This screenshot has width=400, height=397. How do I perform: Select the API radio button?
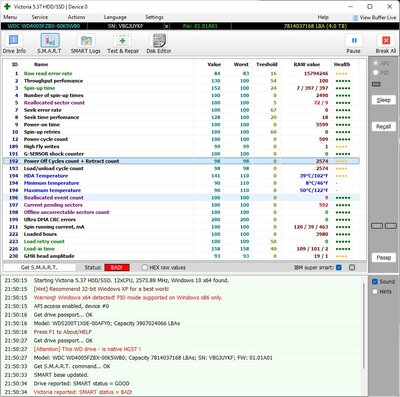[376, 63]
